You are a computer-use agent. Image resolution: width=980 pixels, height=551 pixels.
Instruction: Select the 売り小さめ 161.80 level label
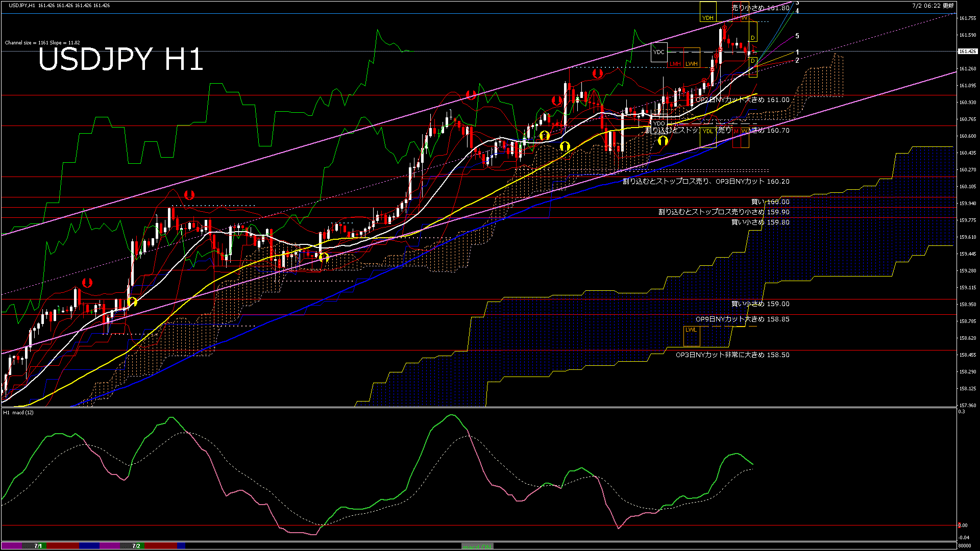(761, 8)
